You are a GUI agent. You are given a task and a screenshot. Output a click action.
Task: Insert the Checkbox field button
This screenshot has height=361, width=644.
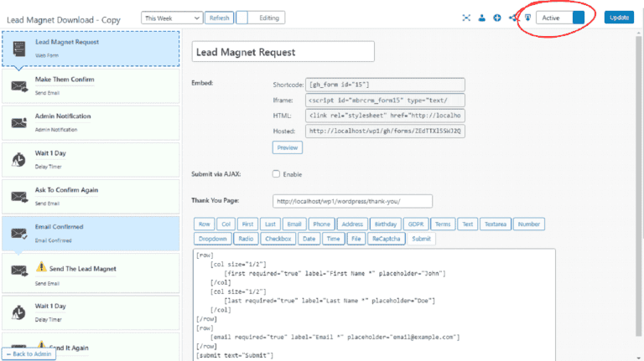point(278,239)
